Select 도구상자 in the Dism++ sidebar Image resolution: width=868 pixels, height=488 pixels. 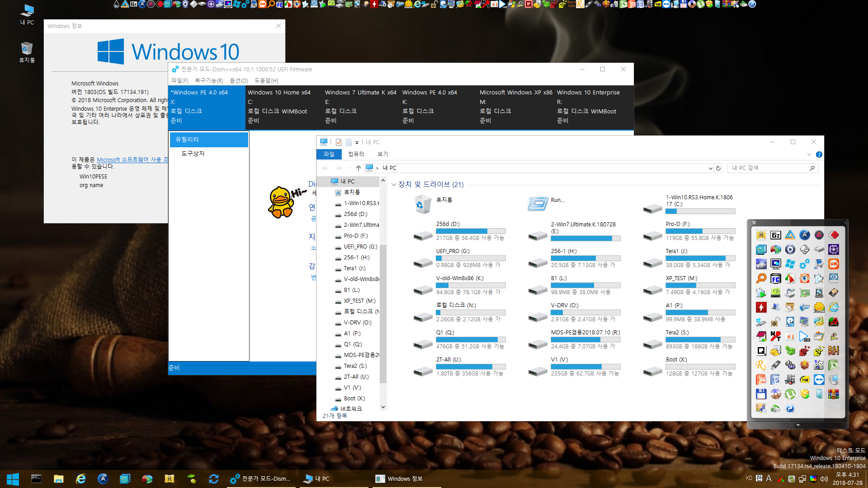[193, 154]
